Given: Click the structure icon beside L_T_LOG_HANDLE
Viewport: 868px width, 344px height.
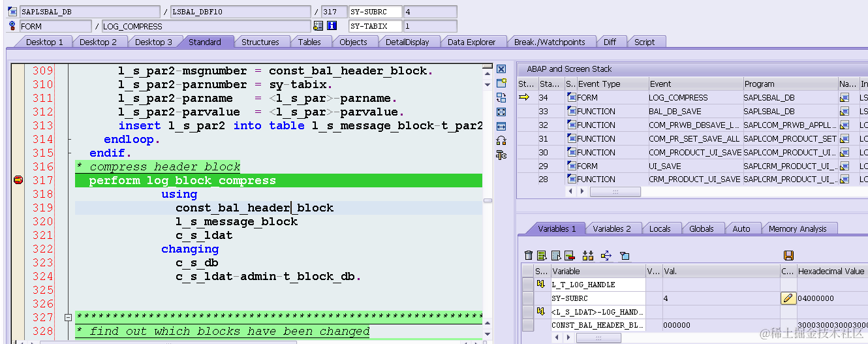Looking at the screenshot, I should (540, 285).
